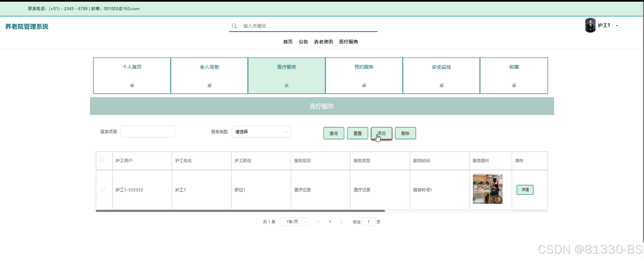Click the search magnifier icon
Image resolution: width=644 pixels, height=260 pixels.
235,26
